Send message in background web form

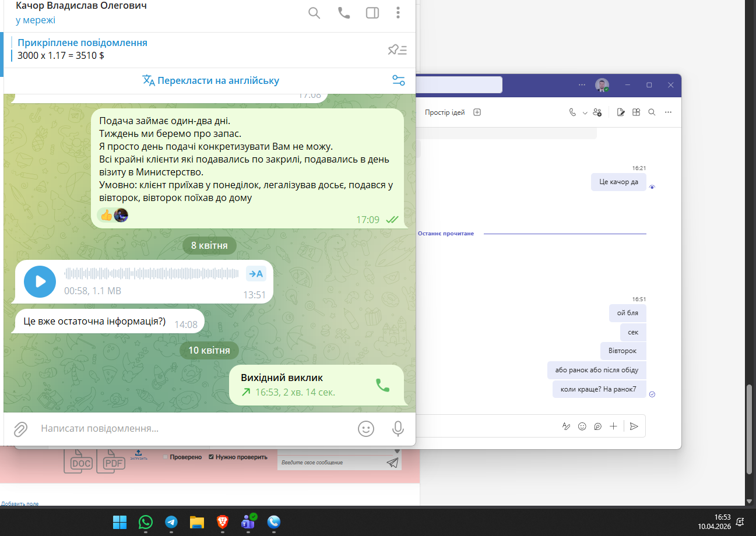point(392,463)
